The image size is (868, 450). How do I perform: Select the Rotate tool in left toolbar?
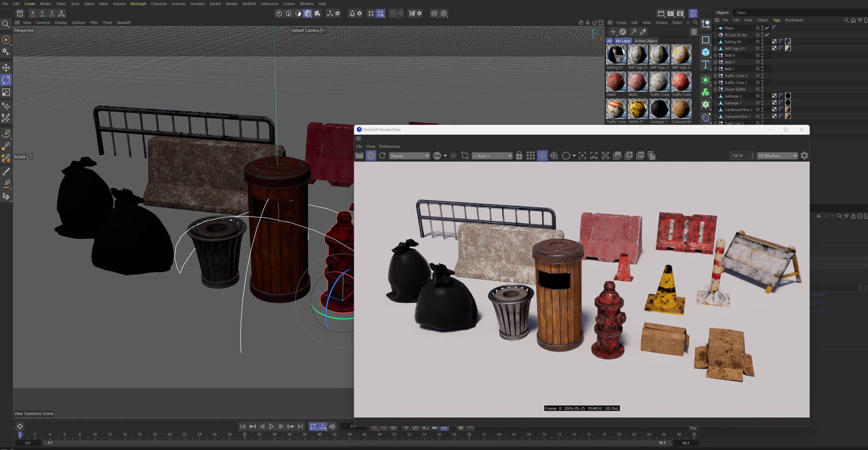coord(6,80)
